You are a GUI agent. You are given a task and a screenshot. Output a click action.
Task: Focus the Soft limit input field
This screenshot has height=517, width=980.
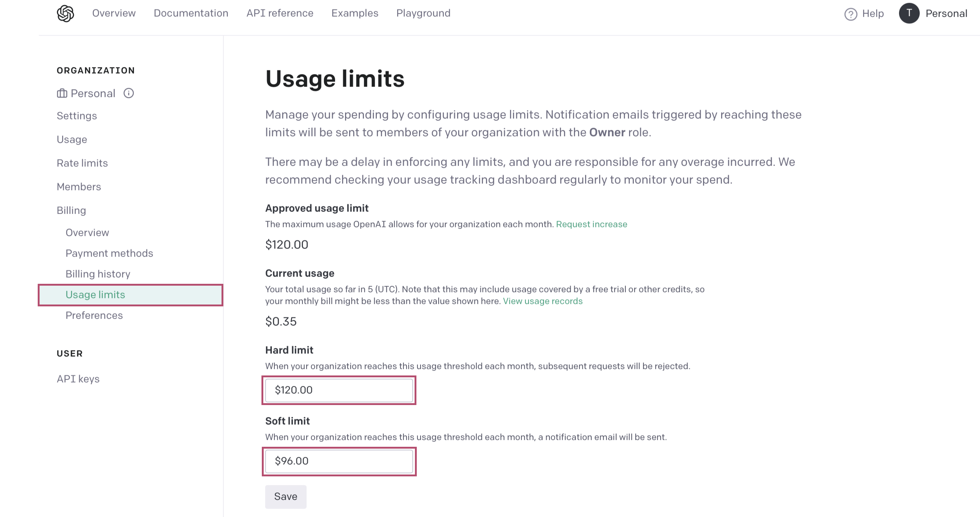coord(339,461)
